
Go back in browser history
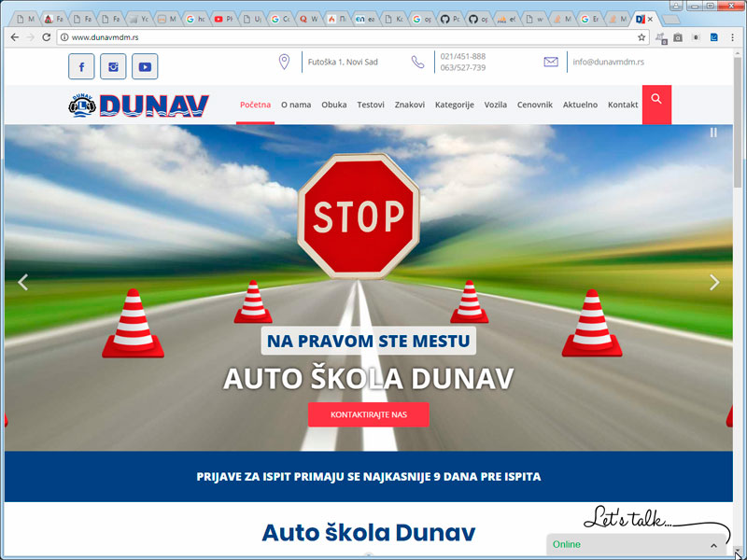tap(15, 37)
